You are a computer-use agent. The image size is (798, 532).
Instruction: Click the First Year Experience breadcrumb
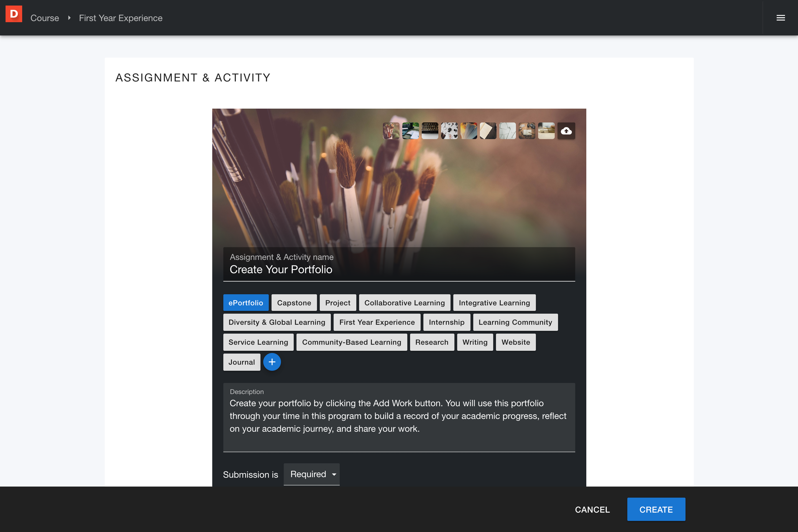121,18
